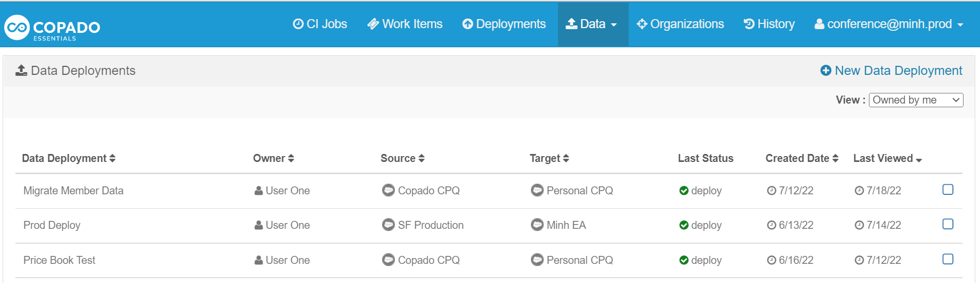Click the clock icon beside last viewed 7/14/22
The image size is (980, 283).
[x=859, y=225]
